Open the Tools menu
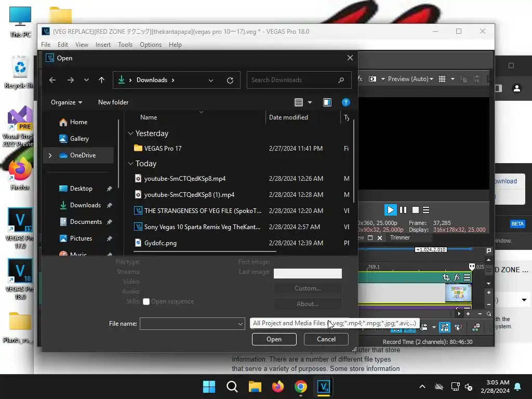Image resolution: width=532 pixels, height=399 pixels. point(125,45)
